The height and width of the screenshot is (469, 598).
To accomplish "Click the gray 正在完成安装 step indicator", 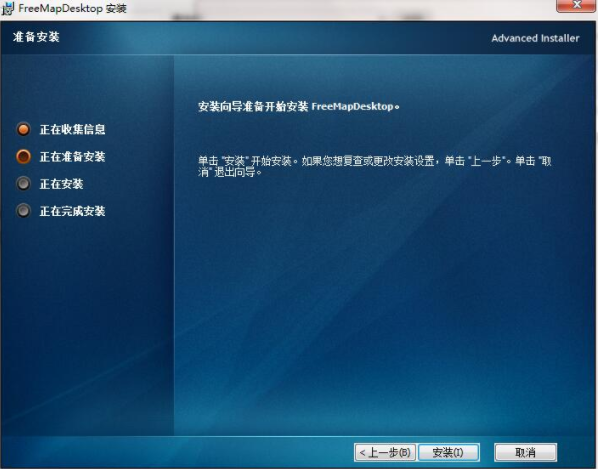I will click(x=24, y=211).
